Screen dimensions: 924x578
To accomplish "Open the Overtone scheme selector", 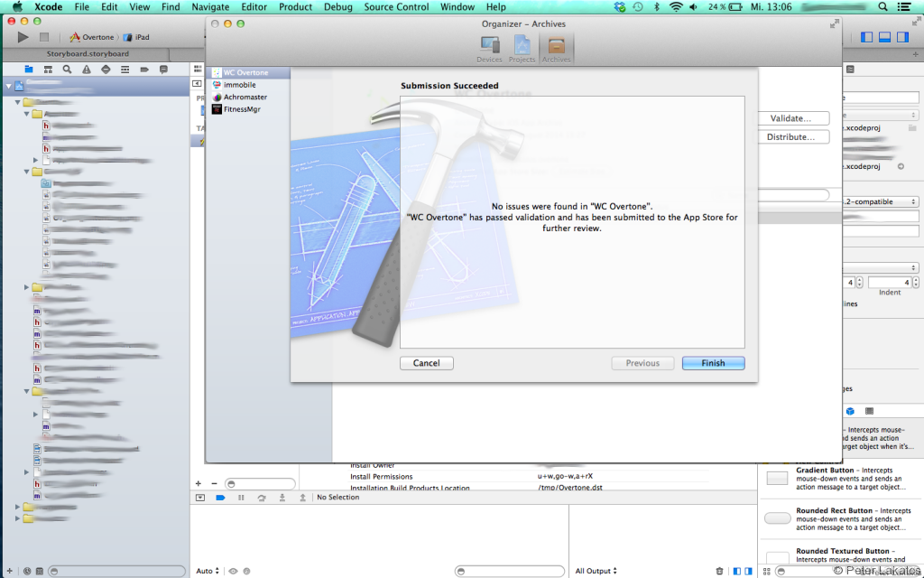I will click(91, 37).
